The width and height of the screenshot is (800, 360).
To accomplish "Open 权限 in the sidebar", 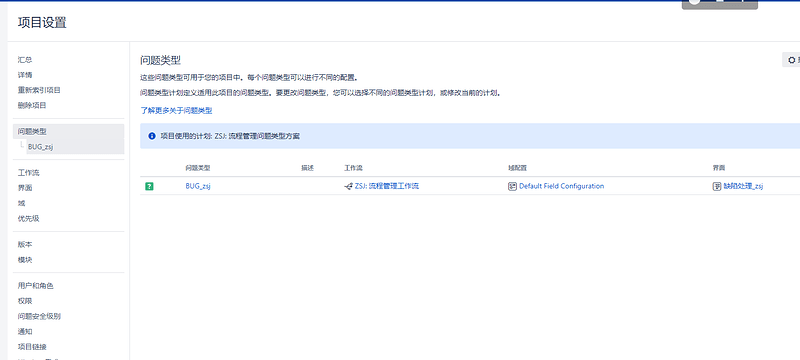I will coord(25,301).
